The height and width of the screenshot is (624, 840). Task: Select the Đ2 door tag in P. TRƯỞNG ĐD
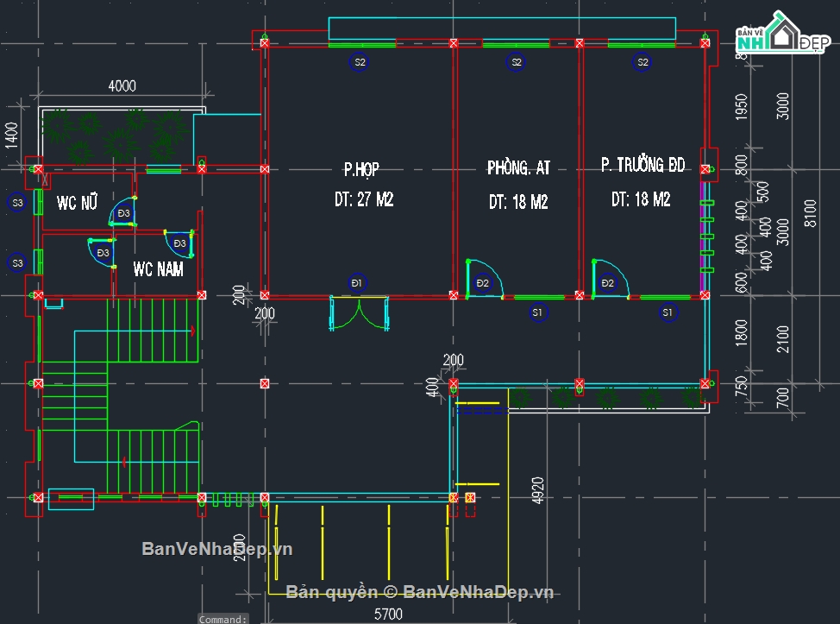pos(608,282)
